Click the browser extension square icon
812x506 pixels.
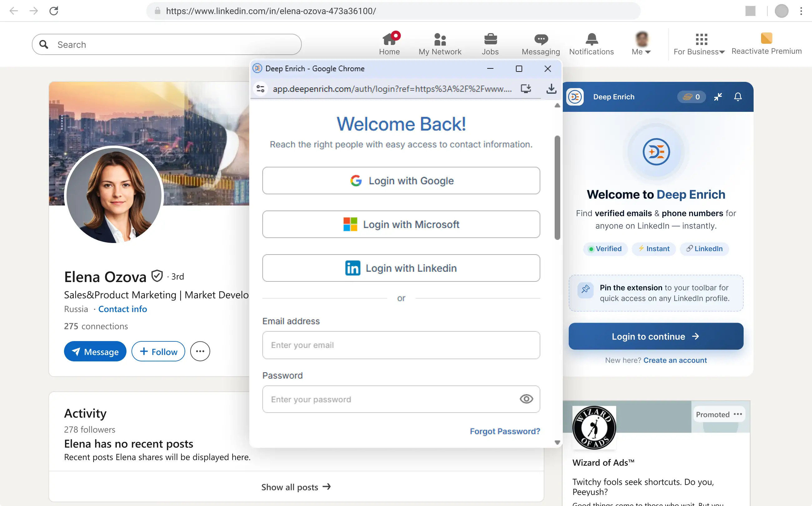(x=750, y=11)
